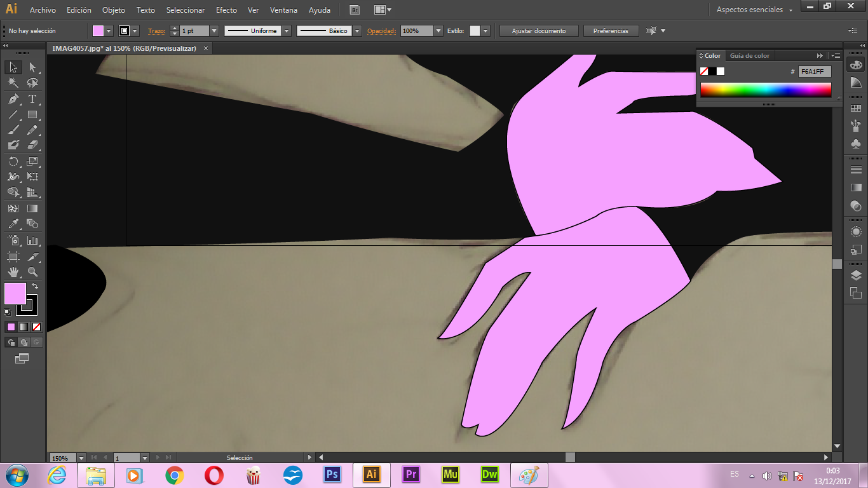Image resolution: width=868 pixels, height=488 pixels.
Task: Open the Archivo menu
Action: [x=43, y=10]
